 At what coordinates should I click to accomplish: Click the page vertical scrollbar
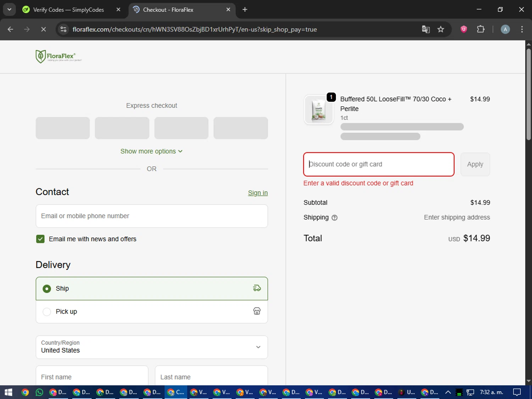pyautogui.click(x=528, y=94)
